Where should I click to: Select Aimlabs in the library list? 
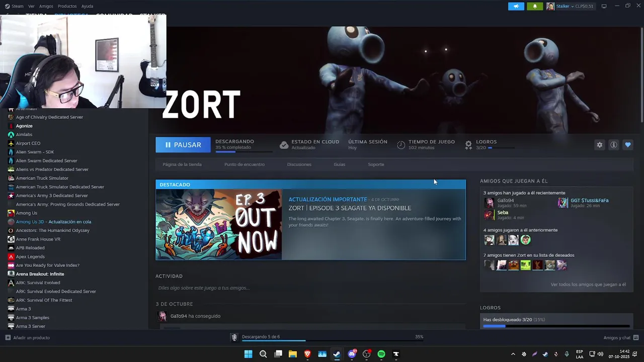point(24,135)
